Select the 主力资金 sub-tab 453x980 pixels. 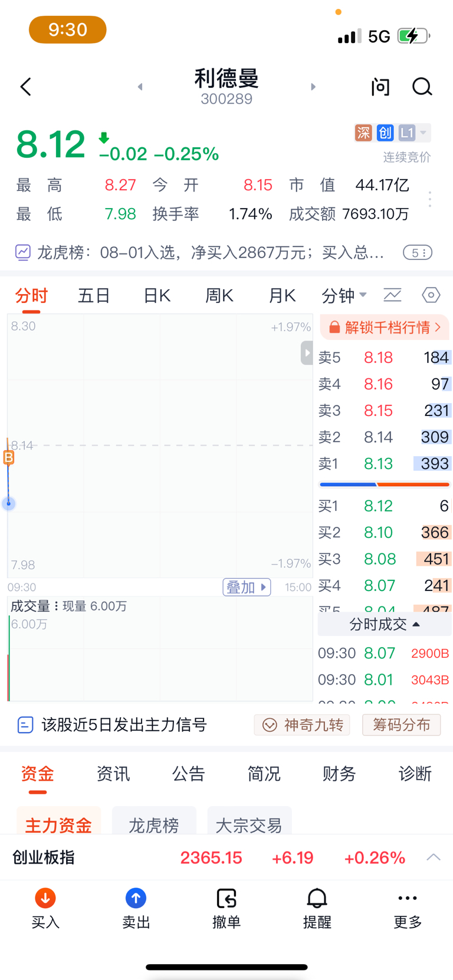(x=58, y=821)
